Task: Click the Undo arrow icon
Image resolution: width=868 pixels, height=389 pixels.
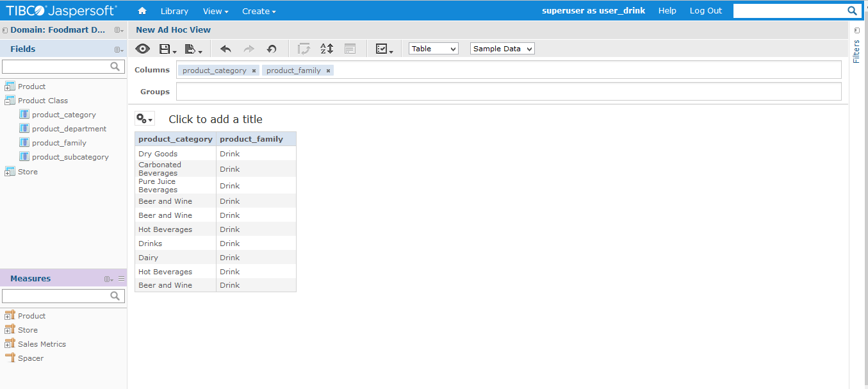Action: point(225,49)
